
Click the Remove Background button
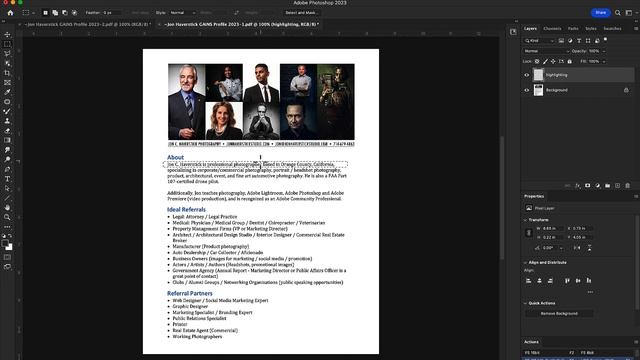[x=559, y=313]
